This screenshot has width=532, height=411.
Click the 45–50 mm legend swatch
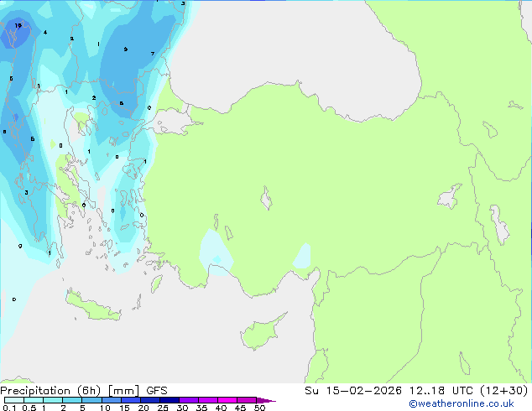(247, 400)
